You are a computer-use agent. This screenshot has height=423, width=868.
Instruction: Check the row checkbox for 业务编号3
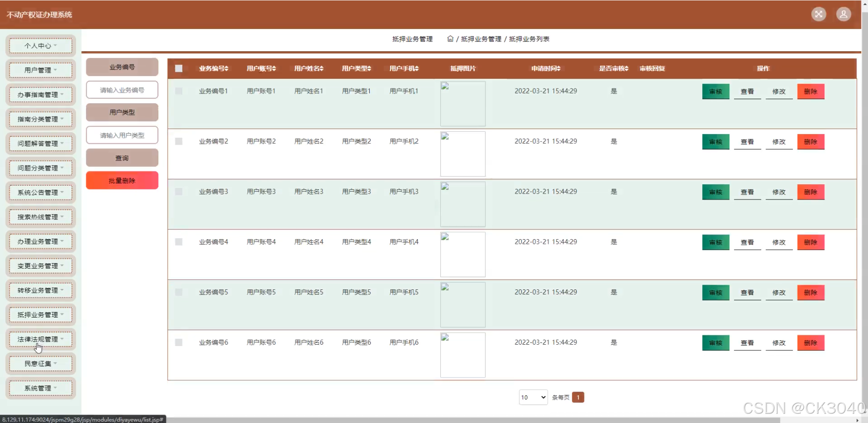pos(179,192)
